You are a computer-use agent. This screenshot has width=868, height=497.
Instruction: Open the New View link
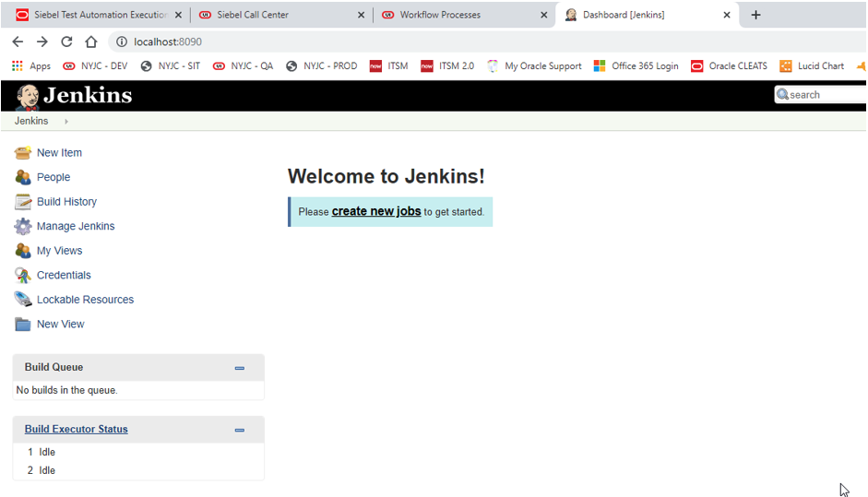point(61,324)
